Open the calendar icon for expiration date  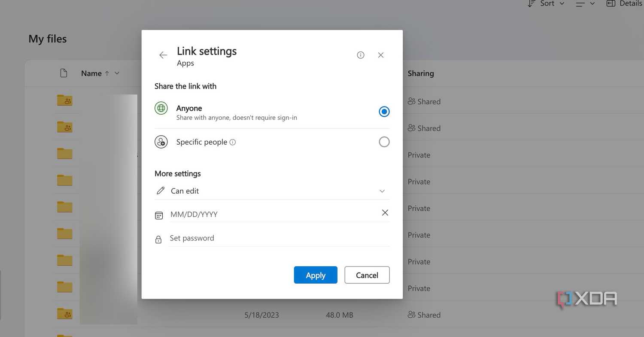coord(159,216)
